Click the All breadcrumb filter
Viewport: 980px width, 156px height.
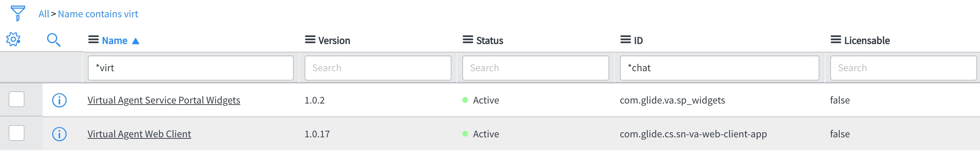tap(44, 14)
